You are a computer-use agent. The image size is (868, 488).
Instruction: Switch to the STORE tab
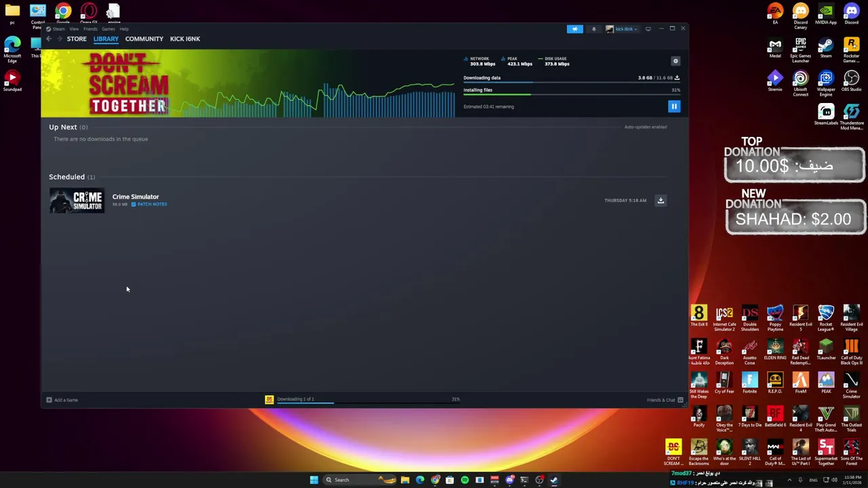point(77,39)
